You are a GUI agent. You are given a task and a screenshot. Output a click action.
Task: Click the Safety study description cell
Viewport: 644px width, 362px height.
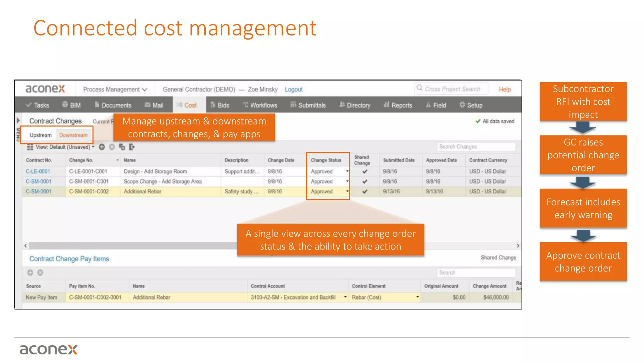242,191
